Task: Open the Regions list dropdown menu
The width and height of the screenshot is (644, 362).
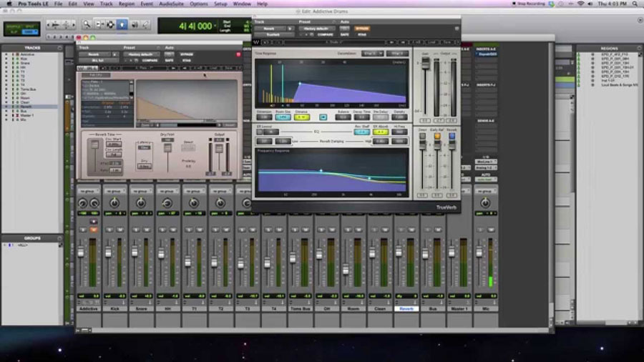Action: [x=639, y=48]
